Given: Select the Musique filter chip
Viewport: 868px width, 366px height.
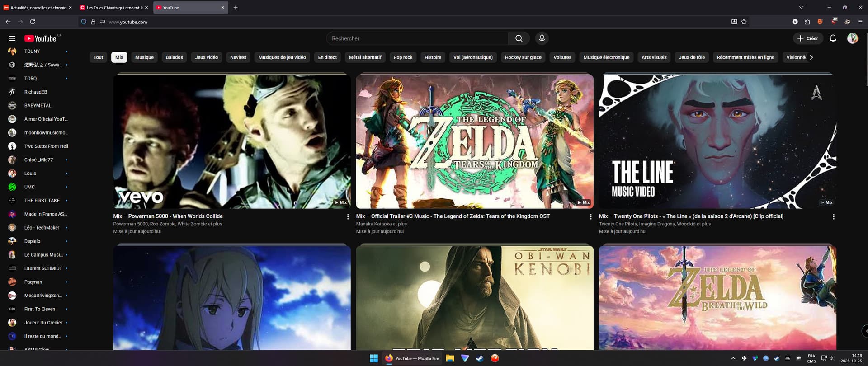Looking at the screenshot, I should 144,57.
